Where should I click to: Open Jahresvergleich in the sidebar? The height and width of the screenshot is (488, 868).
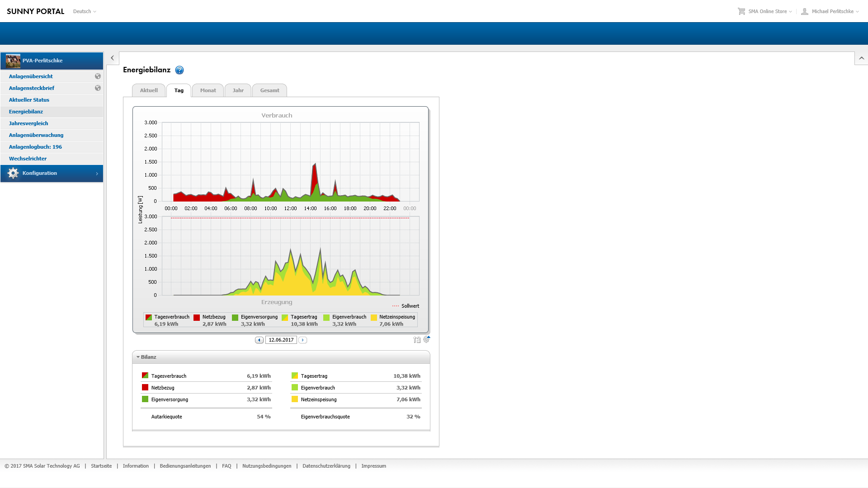pyautogui.click(x=28, y=123)
